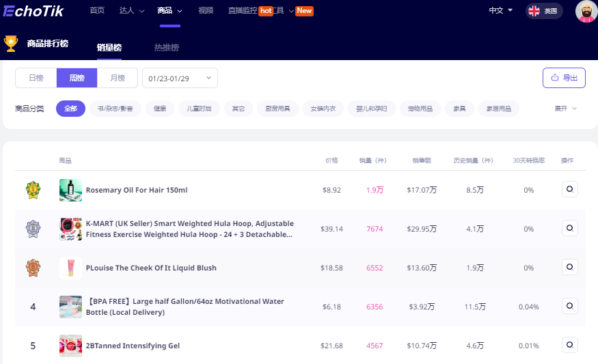This screenshot has height=364, width=598.
Task: Open the 视频 navigation item
Action: (x=206, y=11)
